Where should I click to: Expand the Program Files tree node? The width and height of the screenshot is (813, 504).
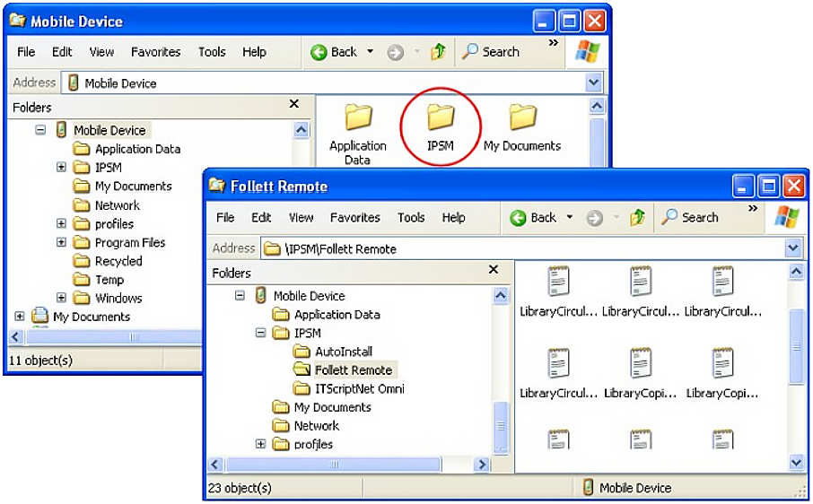61,242
